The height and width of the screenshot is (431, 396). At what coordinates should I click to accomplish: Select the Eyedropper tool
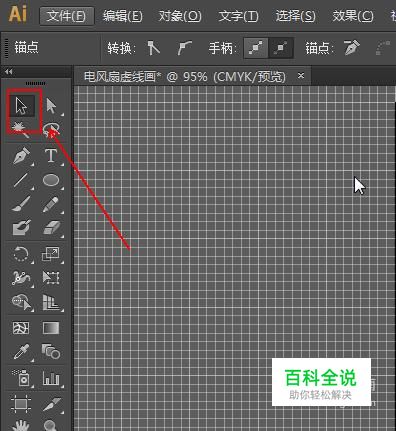coord(21,352)
